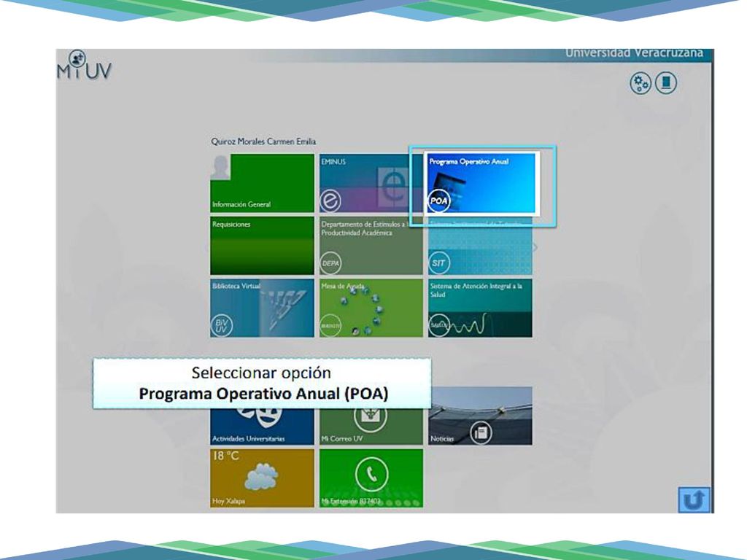Open the Mi Extensión phone tile
The height and width of the screenshot is (560, 747).
pos(371,478)
